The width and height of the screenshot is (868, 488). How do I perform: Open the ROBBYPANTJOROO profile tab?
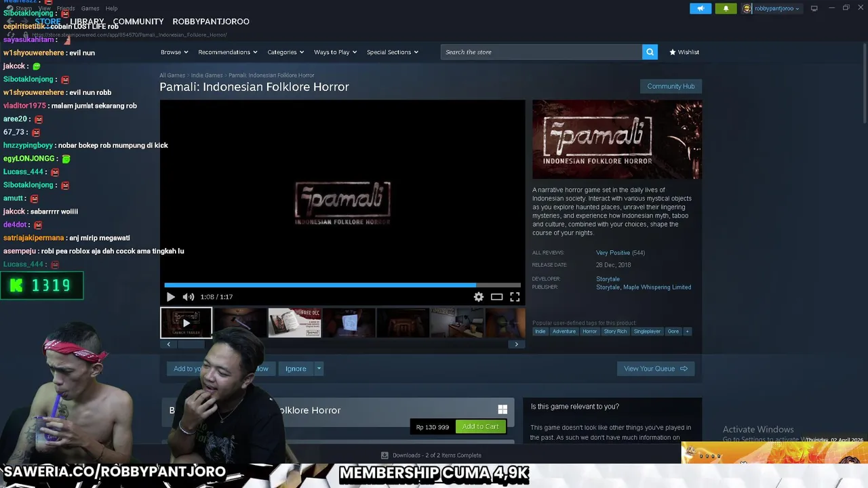tap(211, 22)
